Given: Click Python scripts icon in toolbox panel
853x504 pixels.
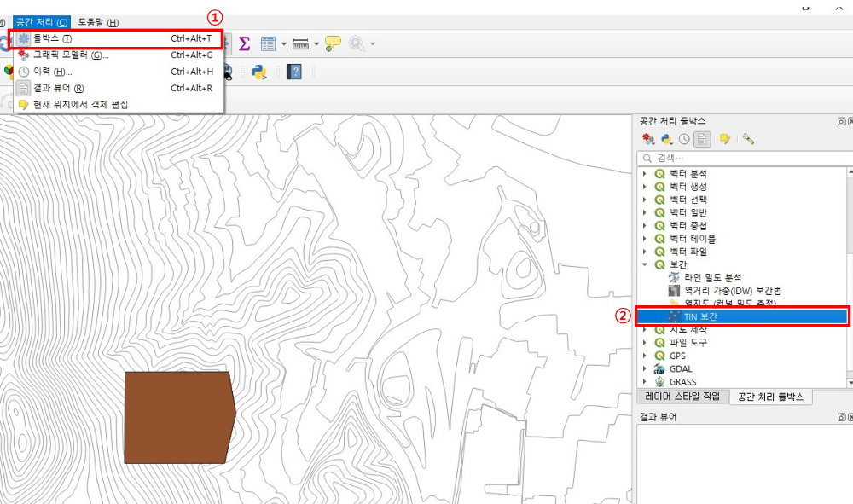Looking at the screenshot, I should tap(666, 140).
